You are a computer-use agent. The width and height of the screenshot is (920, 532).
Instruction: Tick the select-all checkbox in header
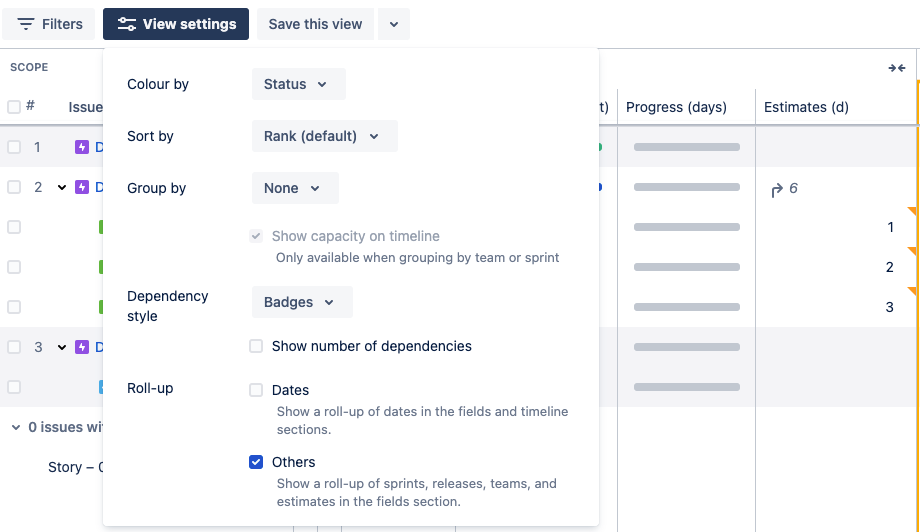click(x=14, y=107)
